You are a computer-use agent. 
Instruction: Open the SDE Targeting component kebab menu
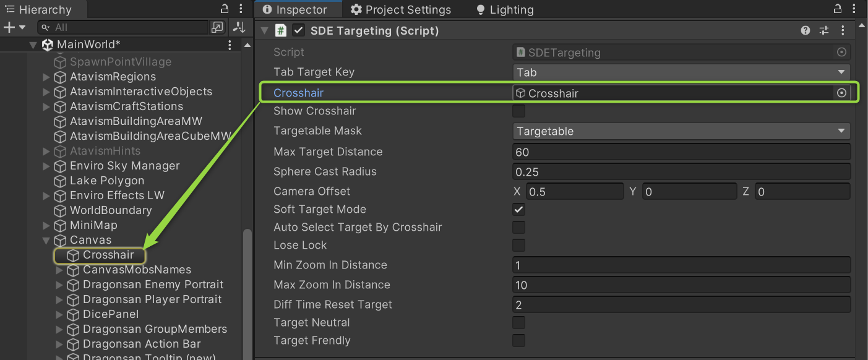click(x=843, y=30)
